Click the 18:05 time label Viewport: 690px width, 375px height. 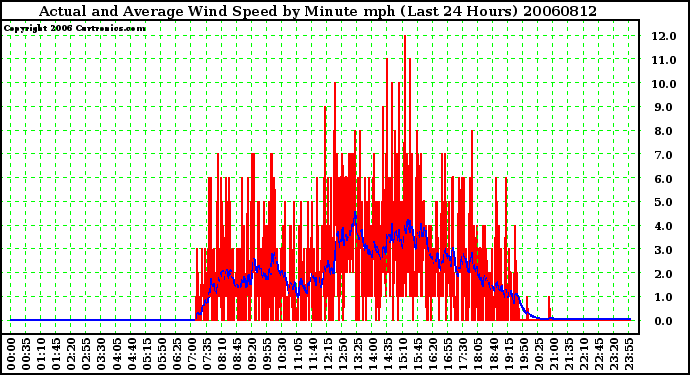(478, 355)
